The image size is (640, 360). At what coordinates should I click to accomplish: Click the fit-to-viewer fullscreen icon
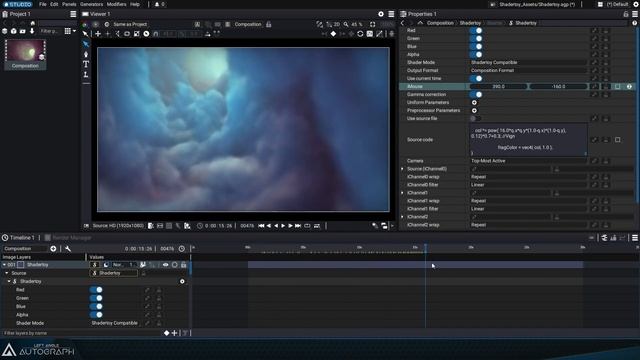pos(373,24)
